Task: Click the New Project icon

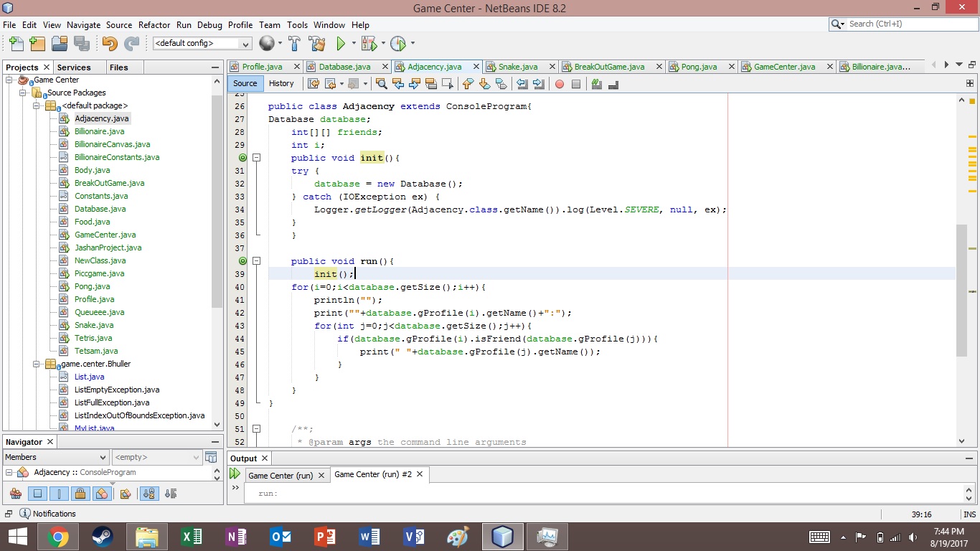Action: 37,43
